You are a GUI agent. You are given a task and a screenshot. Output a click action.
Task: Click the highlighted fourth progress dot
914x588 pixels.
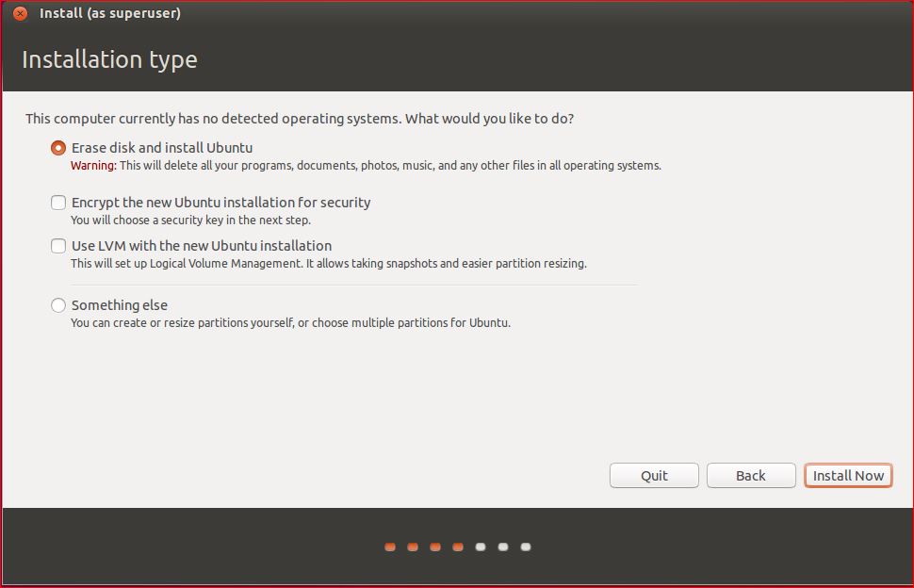point(457,546)
